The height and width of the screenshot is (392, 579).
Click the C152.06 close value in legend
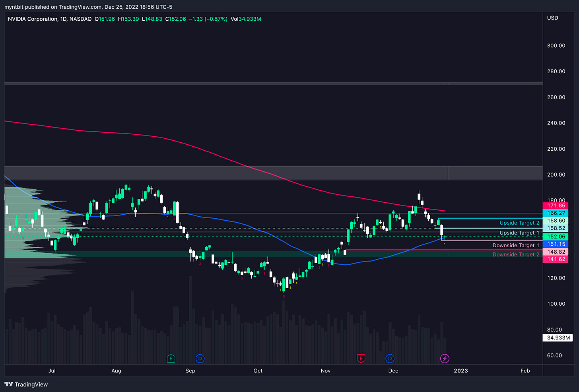point(176,19)
